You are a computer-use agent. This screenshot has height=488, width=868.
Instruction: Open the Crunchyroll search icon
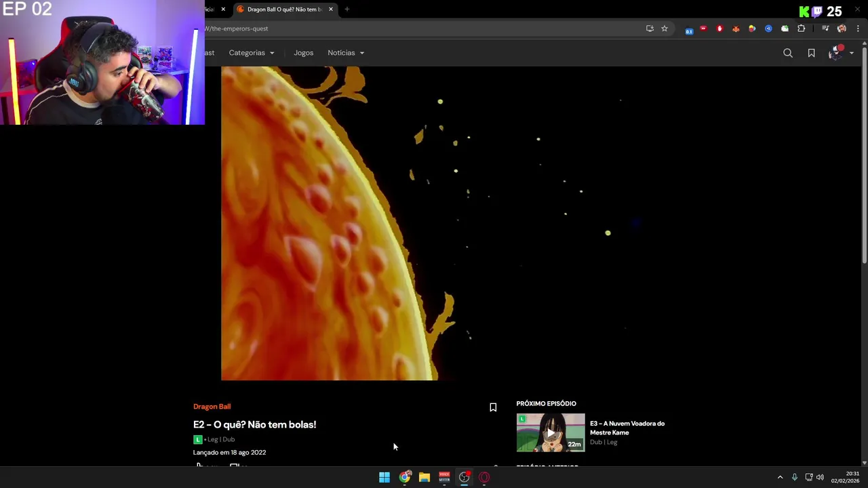pos(787,53)
